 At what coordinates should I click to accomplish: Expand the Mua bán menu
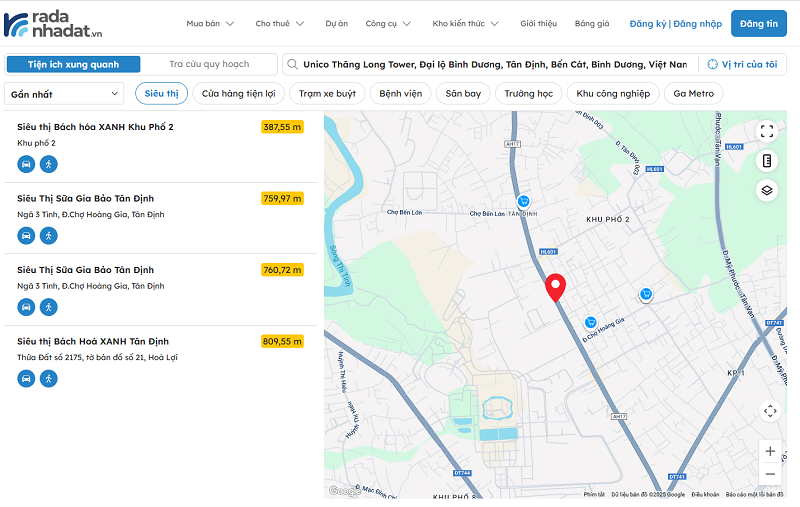(x=210, y=23)
